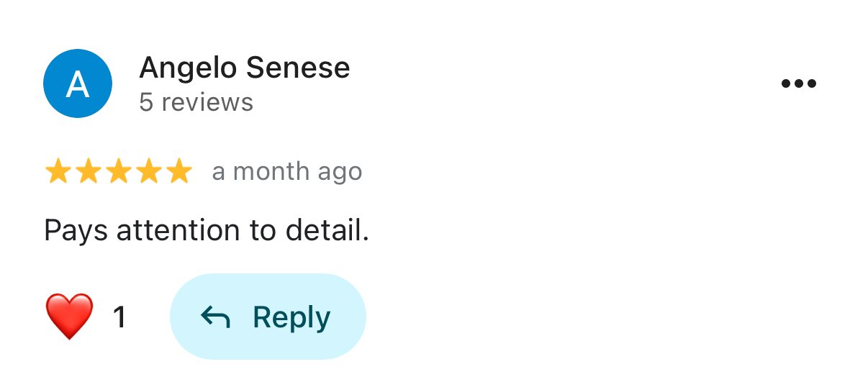Click the first gold rating star
The image size is (868, 377).
pyautogui.click(x=58, y=173)
